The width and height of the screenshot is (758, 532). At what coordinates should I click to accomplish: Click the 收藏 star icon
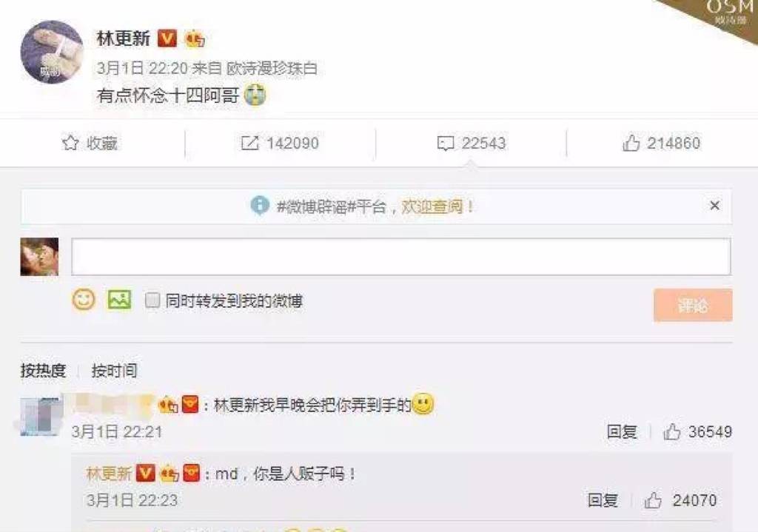(70, 143)
